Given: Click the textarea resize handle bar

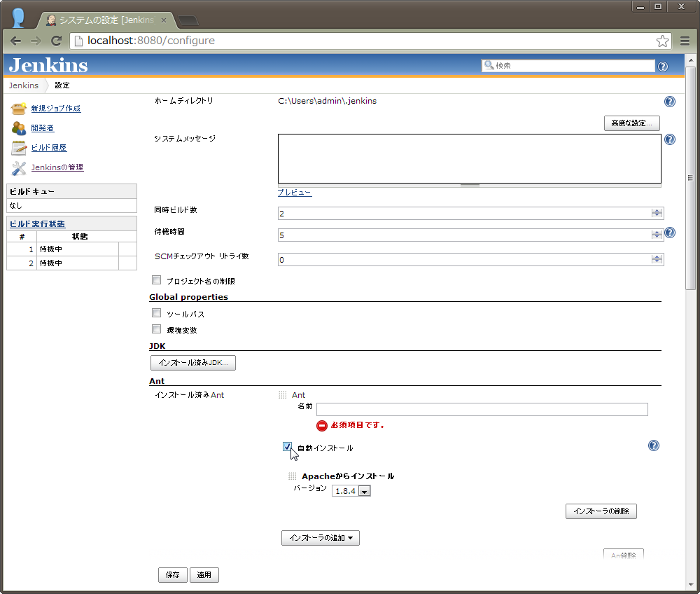Looking at the screenshot, I should [x=470, y=186].
